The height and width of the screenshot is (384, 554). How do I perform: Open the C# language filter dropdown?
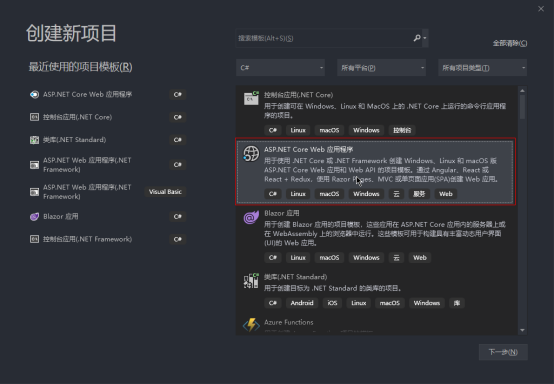[x=281, y=67]
